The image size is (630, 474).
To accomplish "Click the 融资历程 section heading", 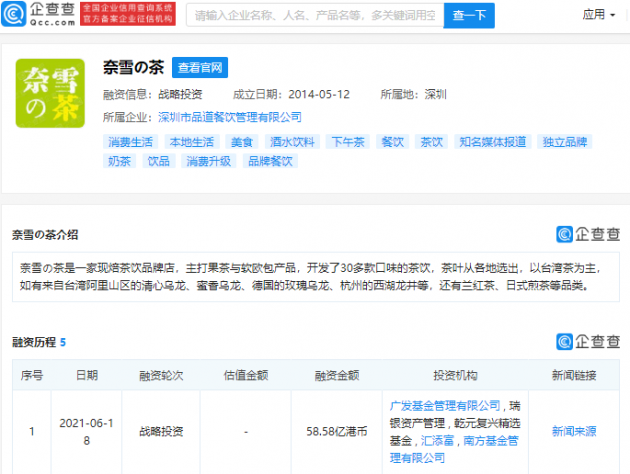I will point(34,342).
